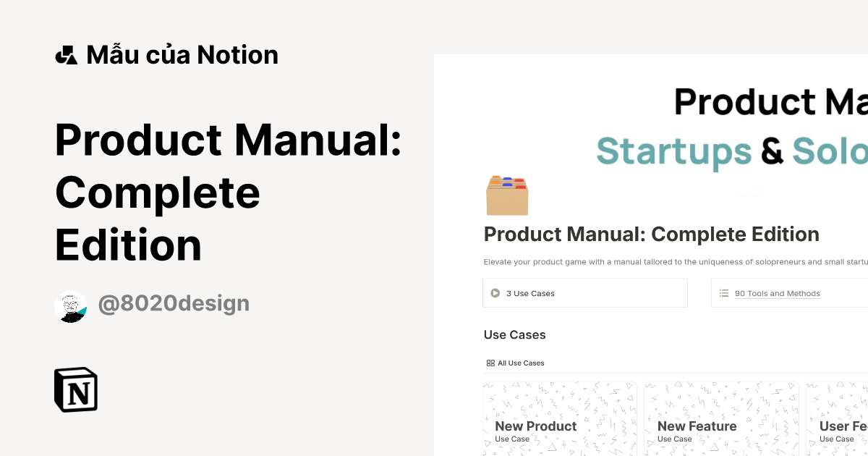This screenshot has height=456, width=868.
Task: Open the @8020design creator avatar
Action: point(71,305)
